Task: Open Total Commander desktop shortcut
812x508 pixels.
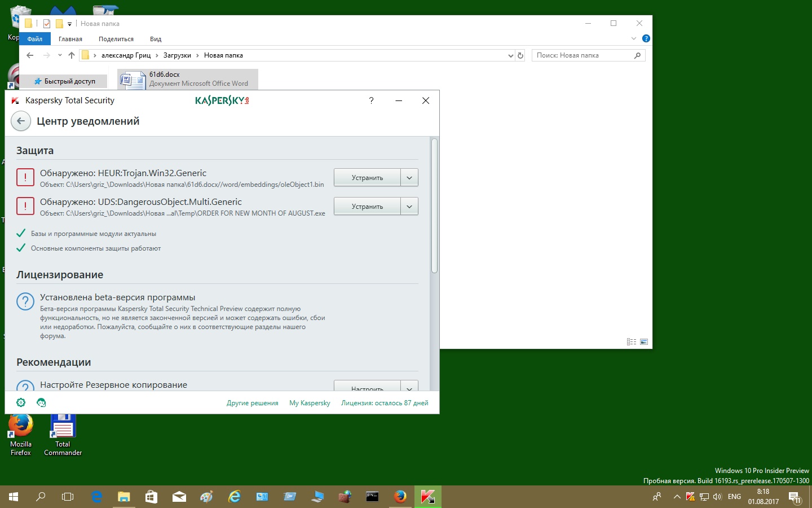Action: pyautogui.click(x=63, y=435)
